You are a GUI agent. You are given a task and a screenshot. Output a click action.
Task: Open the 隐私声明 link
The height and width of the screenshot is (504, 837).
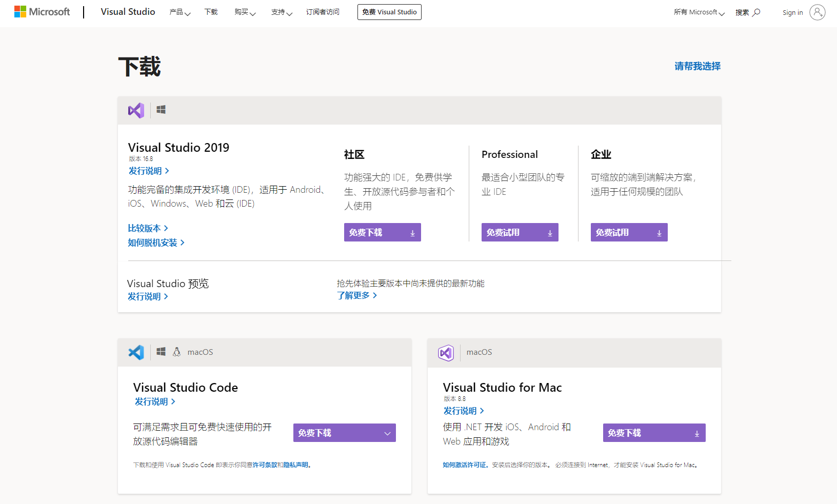(296, 465)
